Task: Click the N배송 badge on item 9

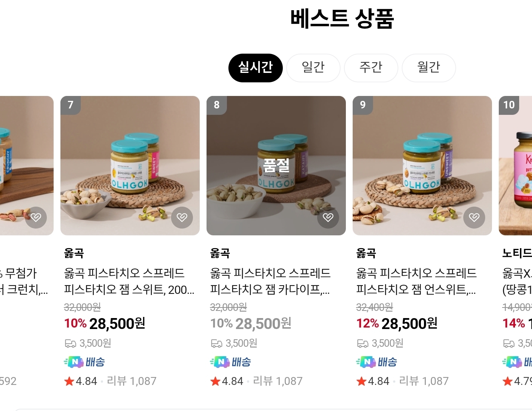Action: 376,362
